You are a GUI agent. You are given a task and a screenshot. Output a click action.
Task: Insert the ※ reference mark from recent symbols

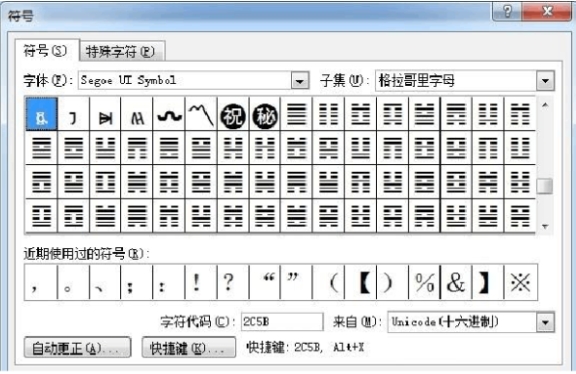521,282
